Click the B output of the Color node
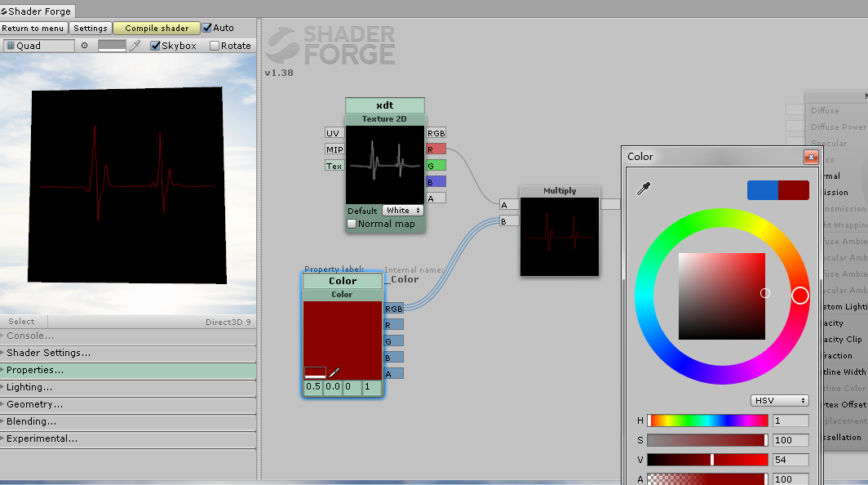 tap(393, 358)
